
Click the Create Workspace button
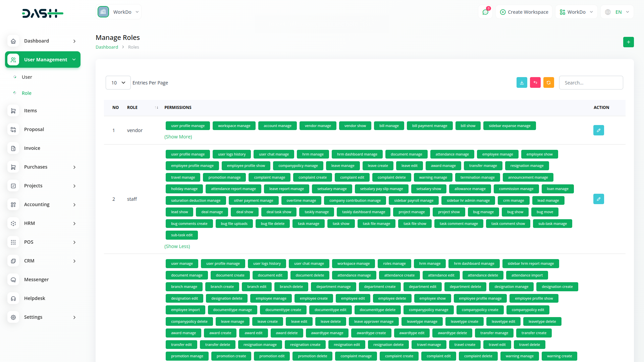click(x=524, y=12)
